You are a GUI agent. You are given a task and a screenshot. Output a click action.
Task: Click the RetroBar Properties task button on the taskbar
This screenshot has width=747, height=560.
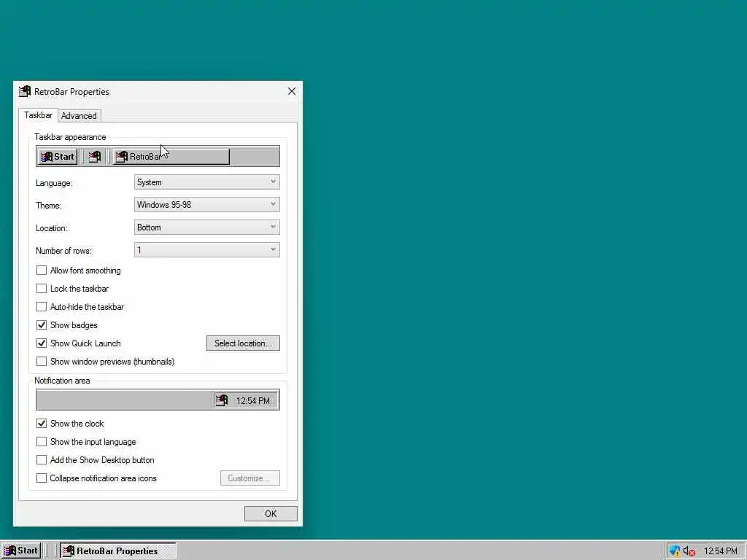pyautogui.click(x=117, y=551)
